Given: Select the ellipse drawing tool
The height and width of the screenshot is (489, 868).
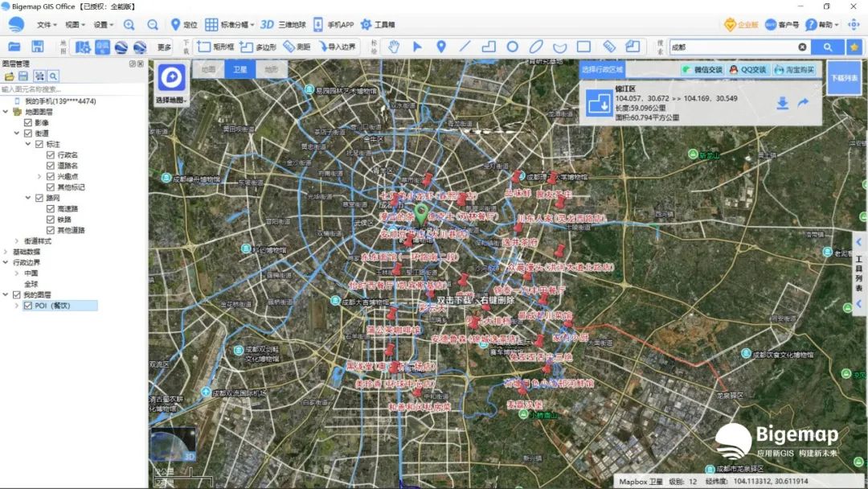Looking at the screenshot, I should point(536,47).
